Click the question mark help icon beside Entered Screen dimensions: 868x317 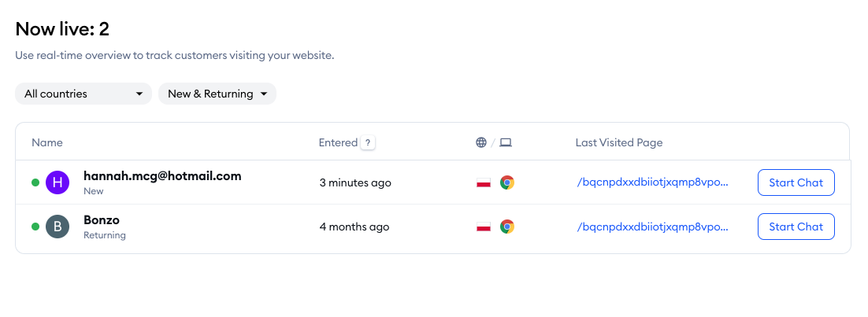point(367,142)
